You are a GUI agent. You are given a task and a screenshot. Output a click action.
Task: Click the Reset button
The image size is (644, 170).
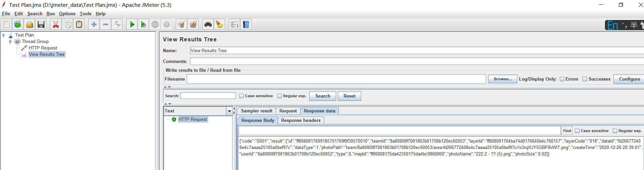pyautogui.click(x=350, y=96)
